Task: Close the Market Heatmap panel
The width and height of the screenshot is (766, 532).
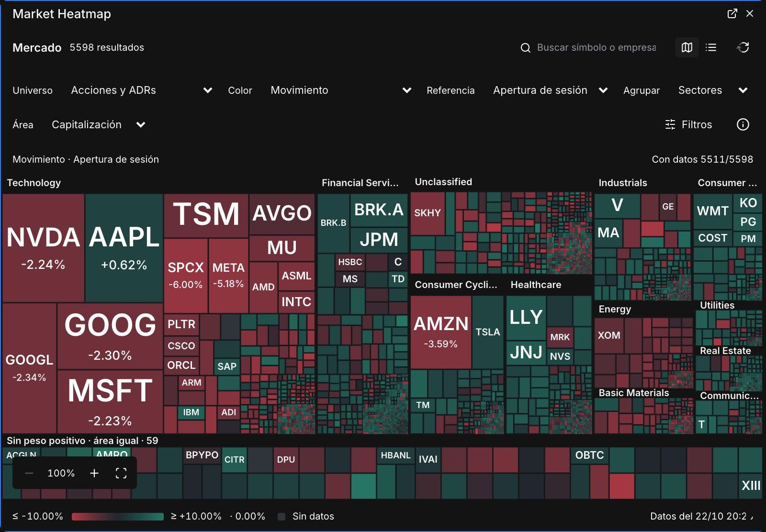Action: (x=750, y=13)
